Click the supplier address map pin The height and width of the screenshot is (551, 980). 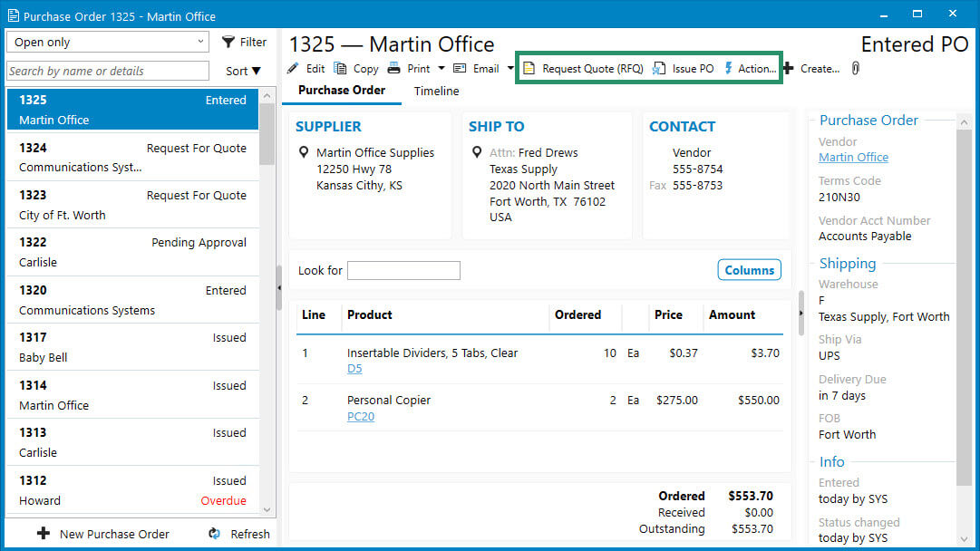[x=304, y=152]
